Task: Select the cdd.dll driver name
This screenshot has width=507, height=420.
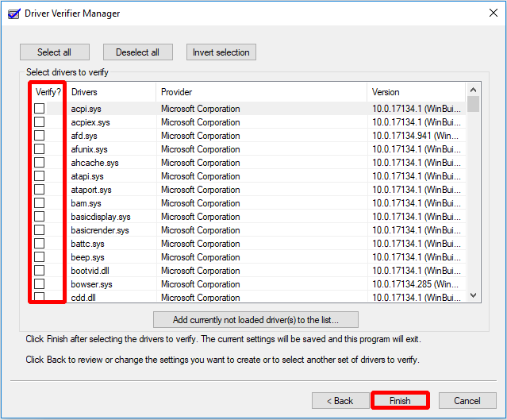Action: click(x=83, y=298)
